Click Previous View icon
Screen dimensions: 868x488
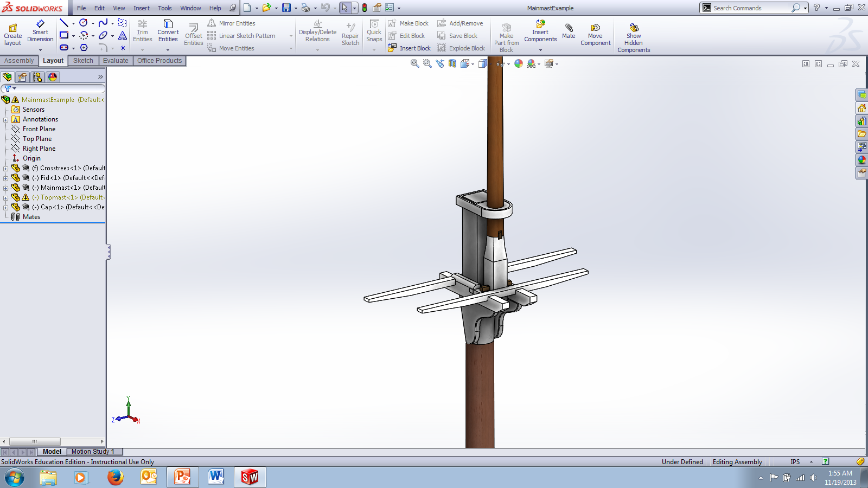click(440, 63)
